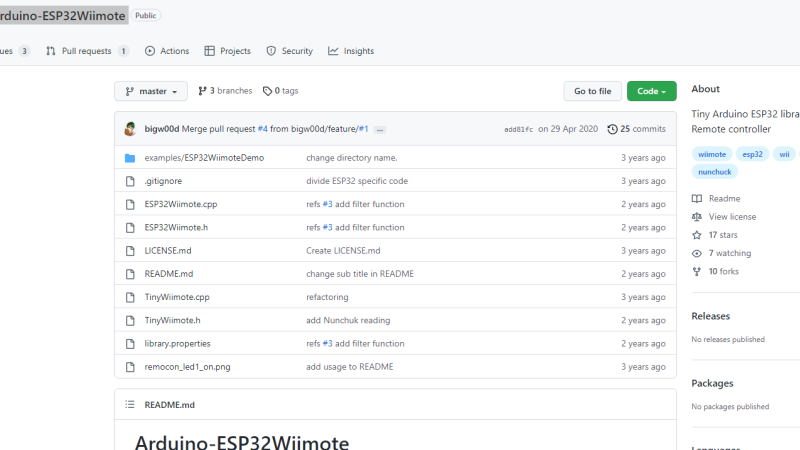Open 'change directory name.' commit message
Screen dimensions: 800x450
pyautogui.click(x=352, y=158)
